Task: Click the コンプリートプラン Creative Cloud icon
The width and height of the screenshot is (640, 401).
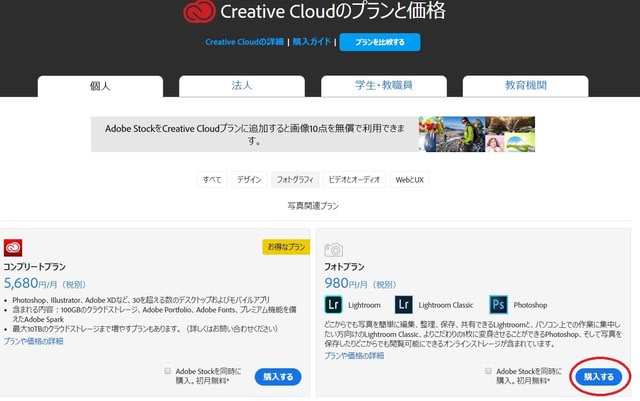Action: tap(13, 248)
